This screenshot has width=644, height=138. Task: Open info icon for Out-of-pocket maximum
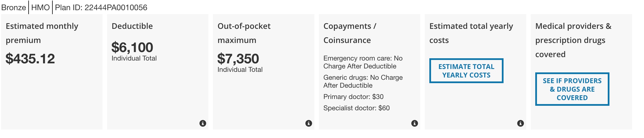(309, 123)
